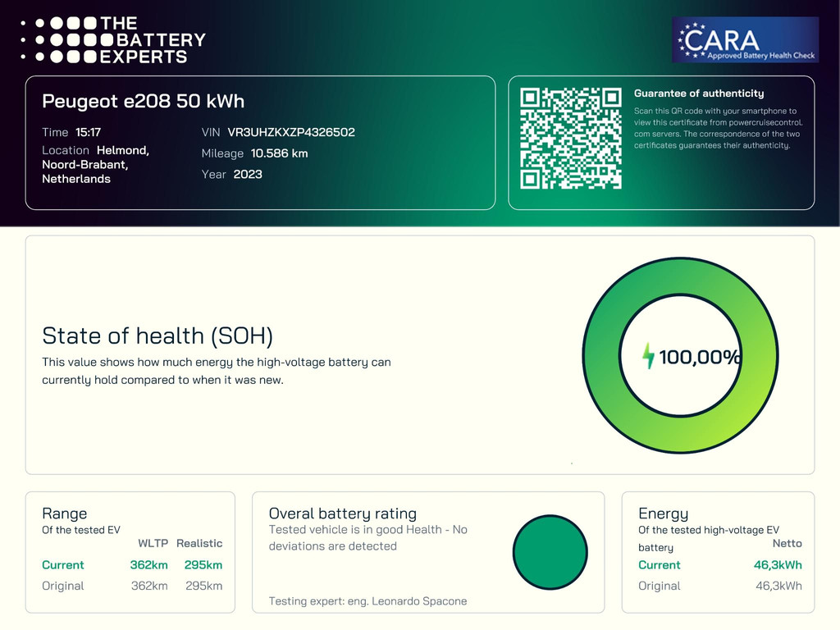Click the State of health (SOH) heading
The width and height of the screenshot is (840, 630).
tap(157, 336)
